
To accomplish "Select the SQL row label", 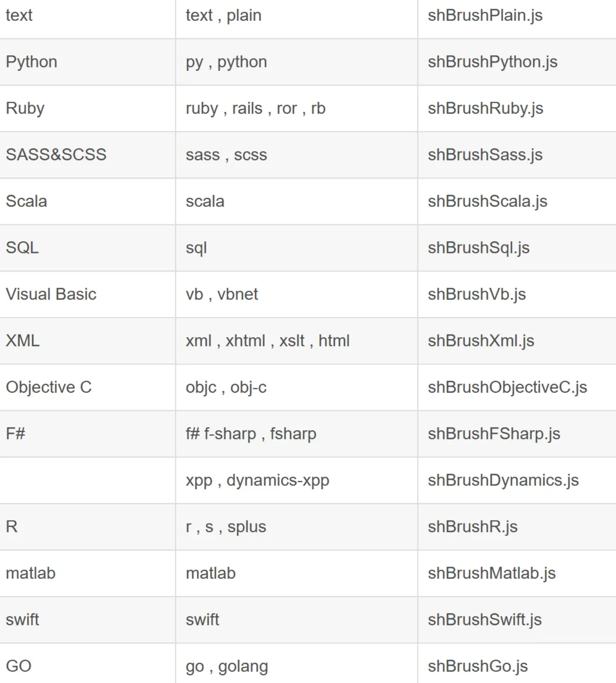I will 22,248.
